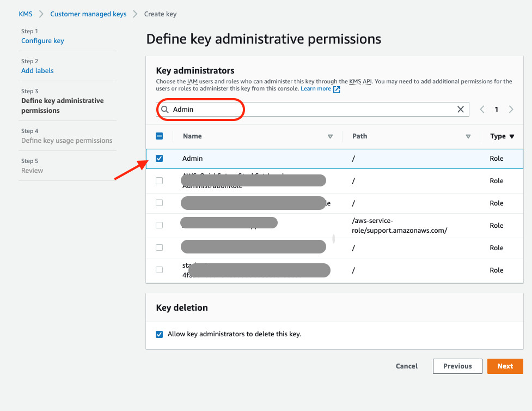
Task: Click the table scrollbar thumb
Action: tap(333, 239)
